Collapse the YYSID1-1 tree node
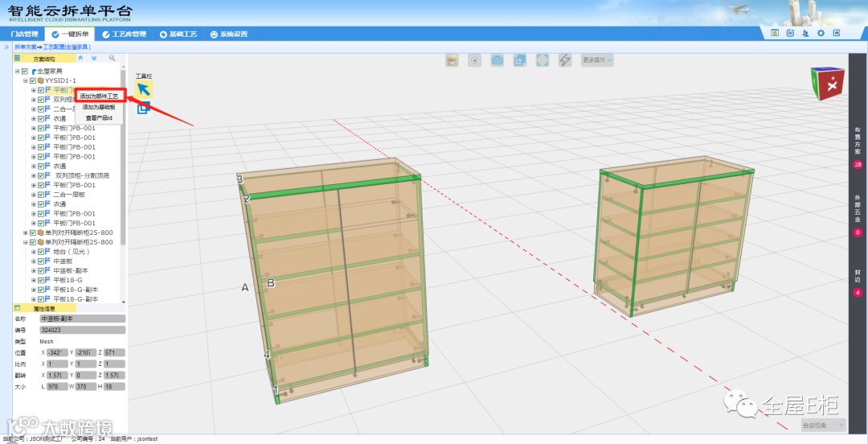 [26, 80]
